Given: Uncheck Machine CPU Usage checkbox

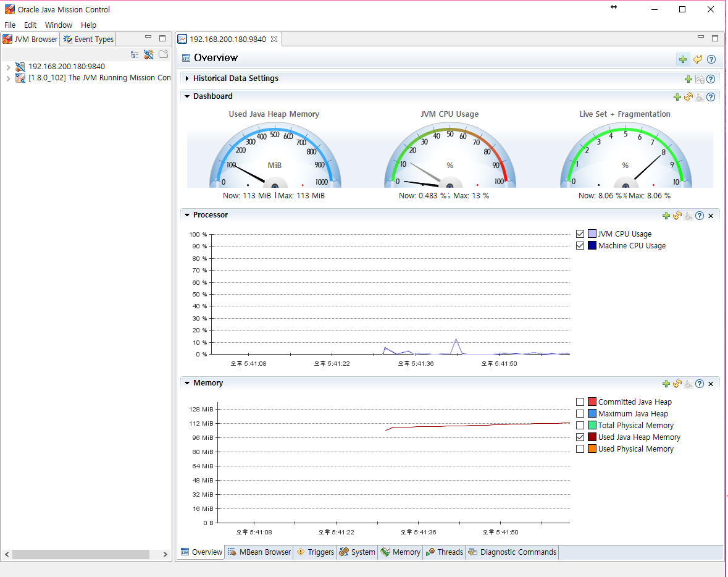Looking at the screenshot, I should [x=580, y=245].
